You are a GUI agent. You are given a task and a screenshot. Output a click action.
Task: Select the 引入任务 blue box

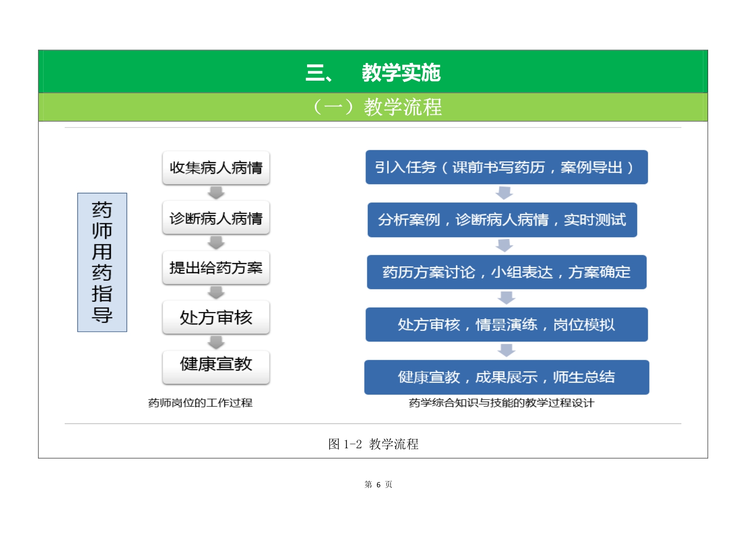[506, 167]
